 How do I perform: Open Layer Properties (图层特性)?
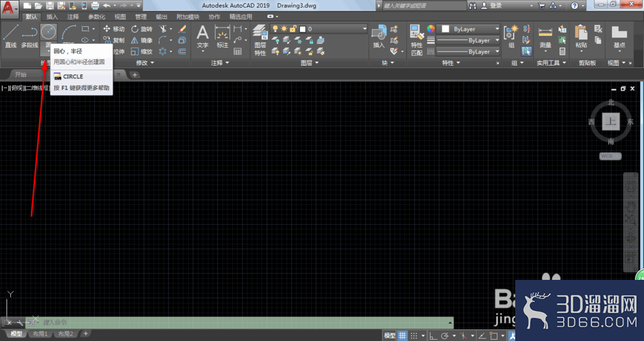[x=260, y=40]
